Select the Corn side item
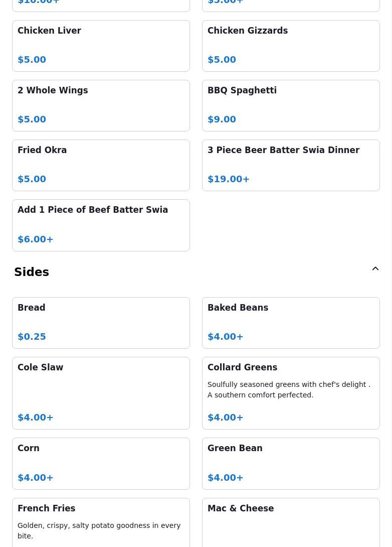Image resolution: width=392 pixels, height=547 pixels. pyautogui.click(x=101, y=463)
